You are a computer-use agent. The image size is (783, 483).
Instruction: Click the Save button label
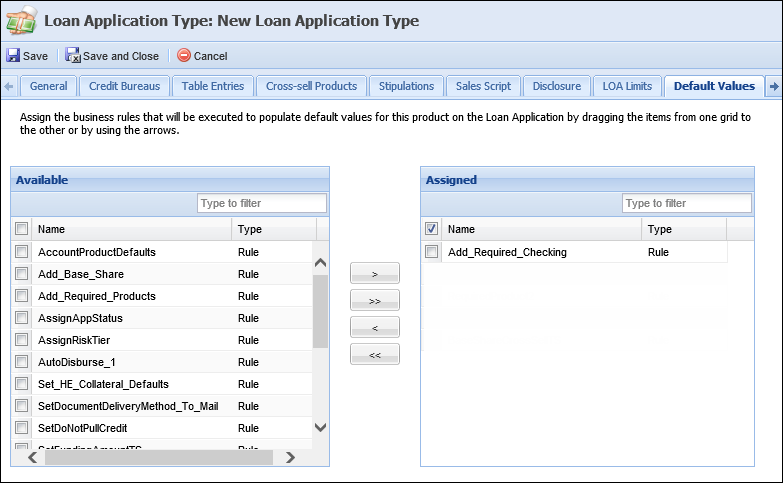click(x=35, y=56)
